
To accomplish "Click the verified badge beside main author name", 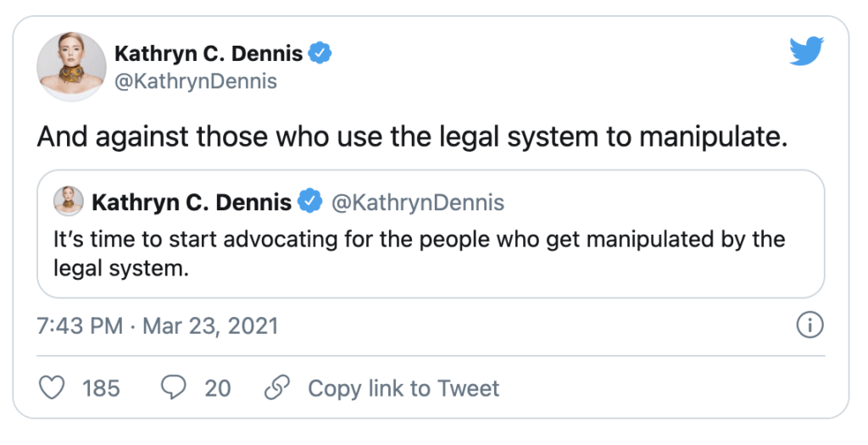I will click(x=320, y=53).
